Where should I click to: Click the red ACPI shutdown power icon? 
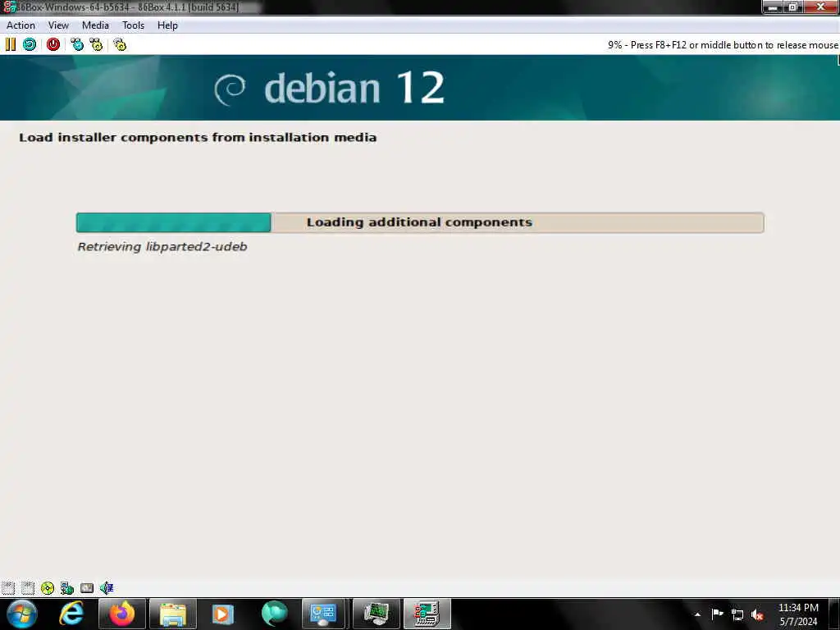(53, 44)
